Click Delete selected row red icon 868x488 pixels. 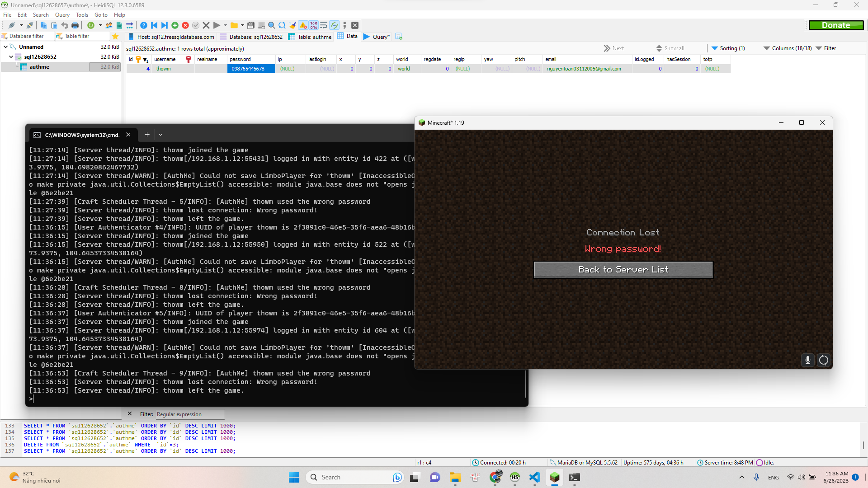tap(185, 25)
